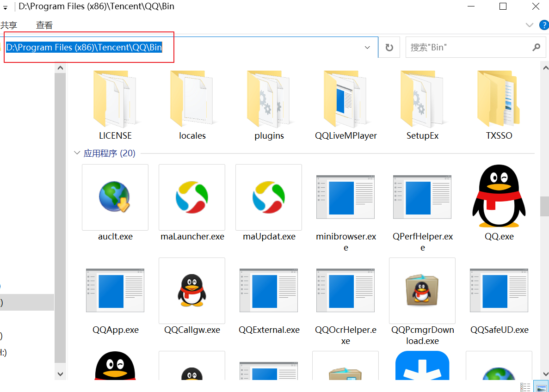The width and height of the screenshot is (549, 392).
Task: Select the maUpdat.exe application icon
Action: coord(268,197)
